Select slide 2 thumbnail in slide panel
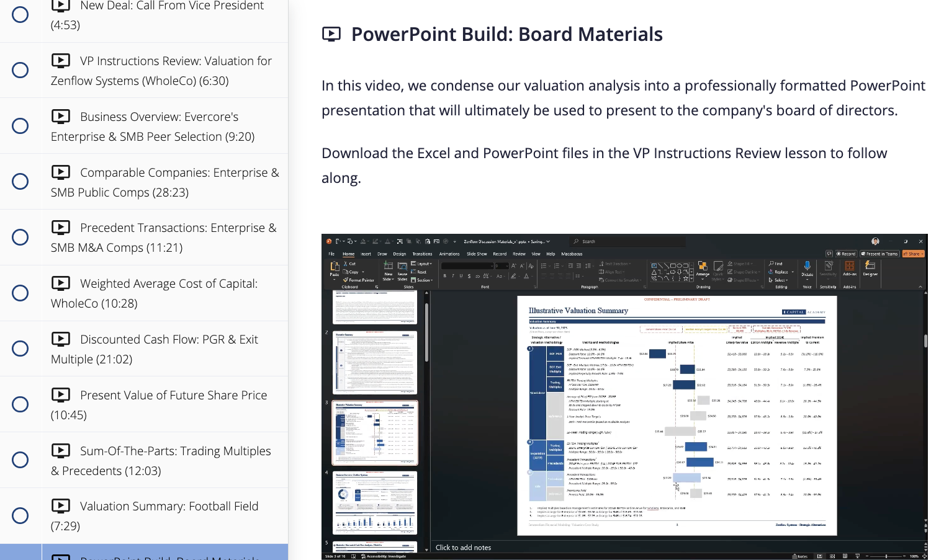The height and width of the screenshot is (560, 931). 375,362
